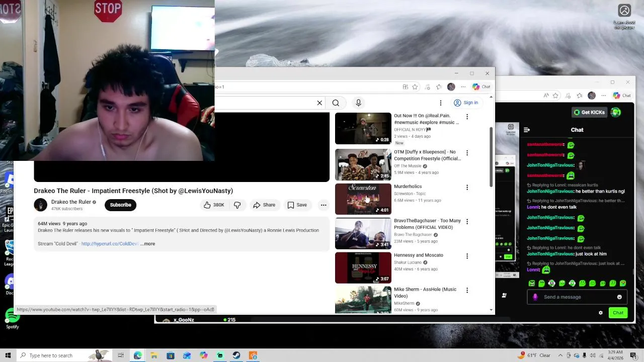Open YouTube settings three-dot menu
This screenshot has height=362, width=644.
441,103
